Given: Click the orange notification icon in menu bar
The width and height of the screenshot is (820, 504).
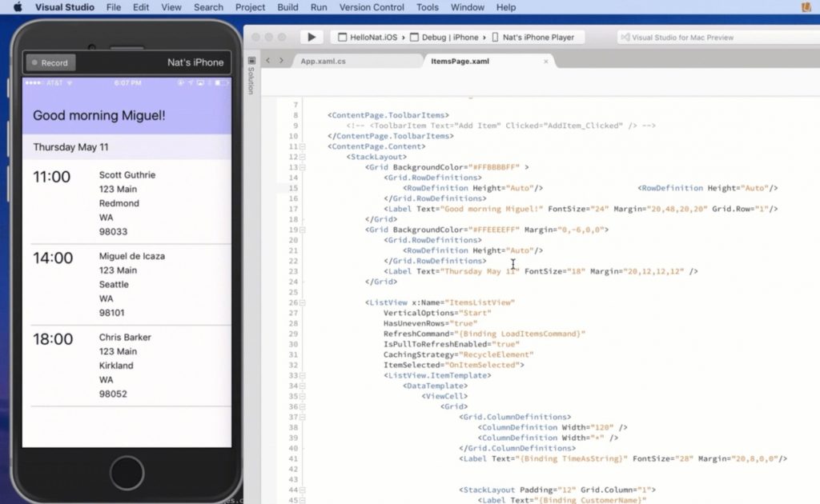Looking at the screenshot, I should [x=806, y=7].
